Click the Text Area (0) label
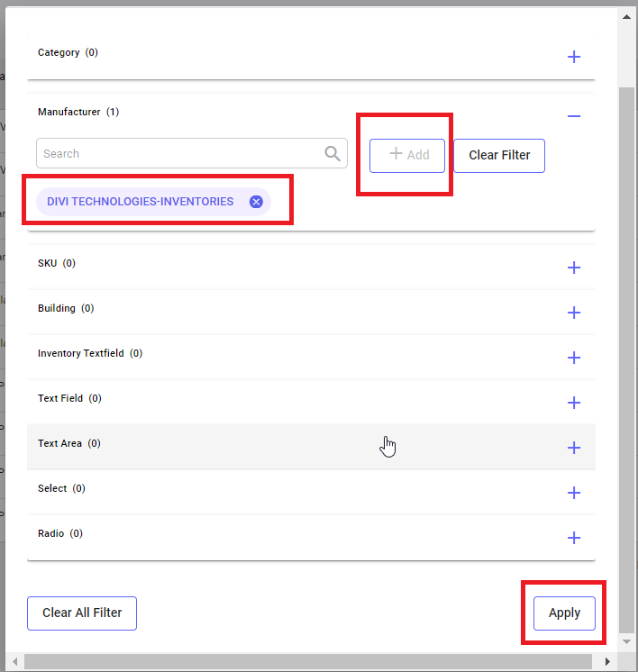 pos(69,443)
